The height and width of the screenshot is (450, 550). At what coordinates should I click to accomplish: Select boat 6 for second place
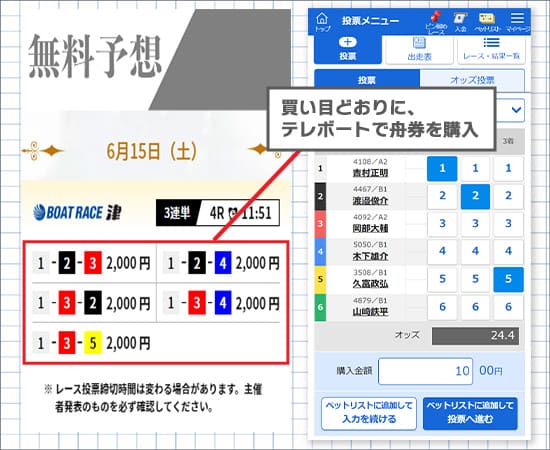pos(475,307)
